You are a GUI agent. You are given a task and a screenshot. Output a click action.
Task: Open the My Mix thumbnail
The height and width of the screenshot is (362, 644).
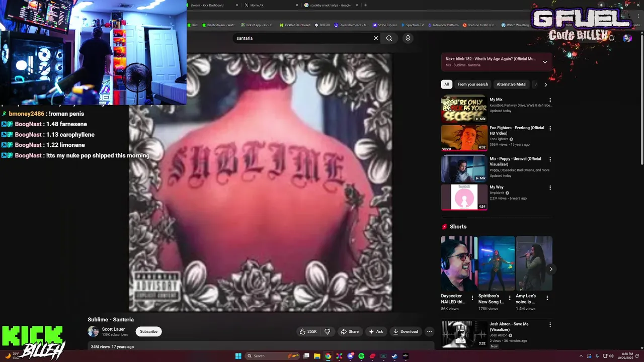tap(464, 109)
